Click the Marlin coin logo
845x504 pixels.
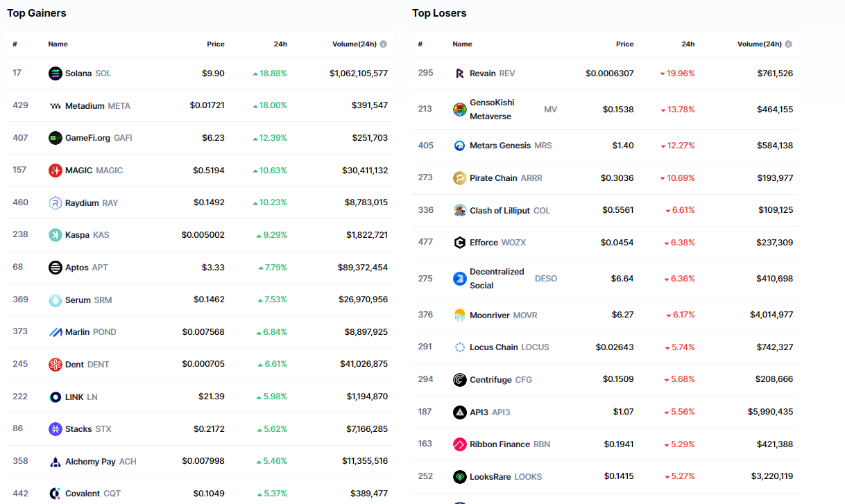pyautogui.click(x=56, y=332)
